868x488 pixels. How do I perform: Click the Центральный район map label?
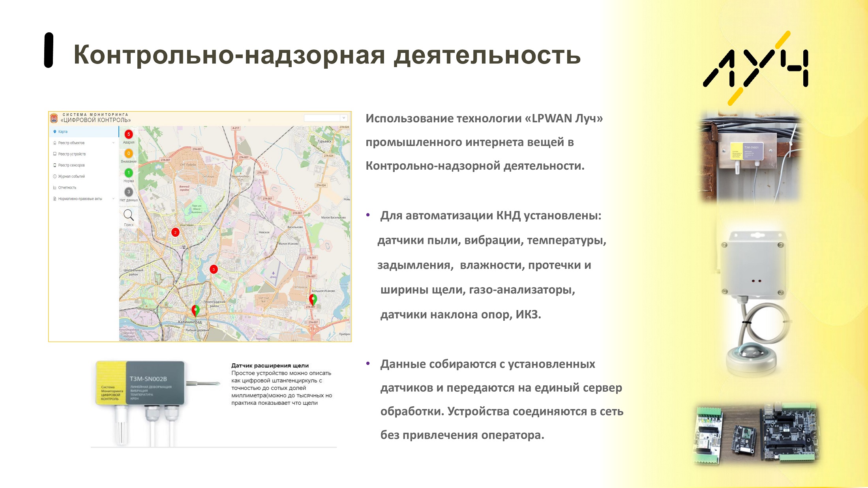(x=133, y=272)
